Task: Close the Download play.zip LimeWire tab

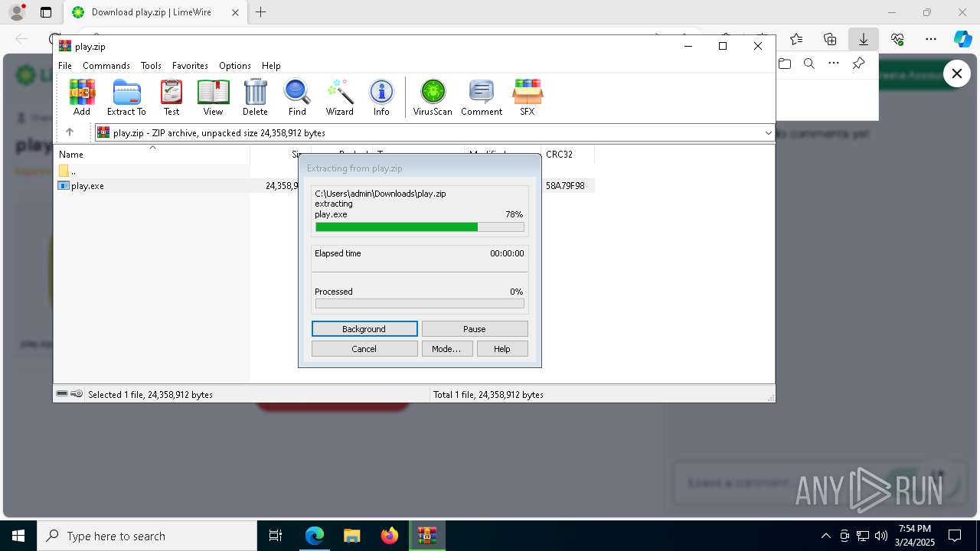Action: coord(236,12)
